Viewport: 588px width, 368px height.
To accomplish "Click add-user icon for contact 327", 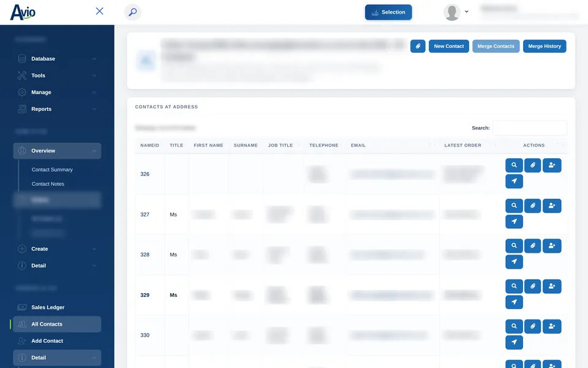I will pos(552,206).
